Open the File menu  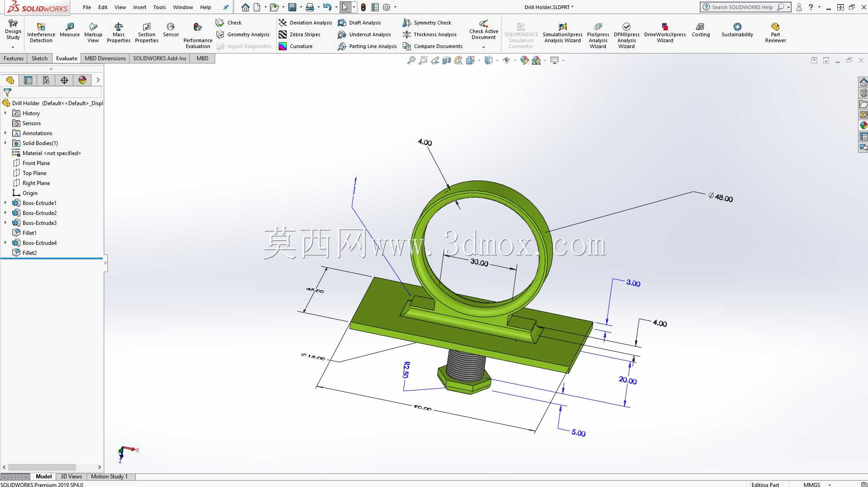(87, 7)
